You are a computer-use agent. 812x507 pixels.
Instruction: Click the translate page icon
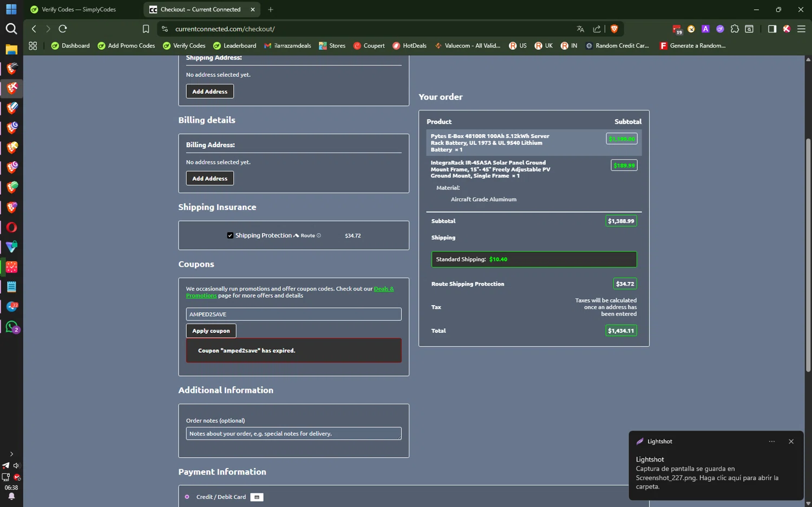coord(580,29)
